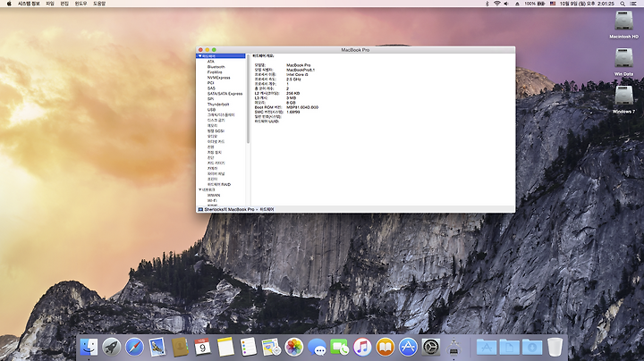Click volume speaker icon in menu bar
Image resolution: width=644 pixels, height=361 pixels.
(506, 4)
